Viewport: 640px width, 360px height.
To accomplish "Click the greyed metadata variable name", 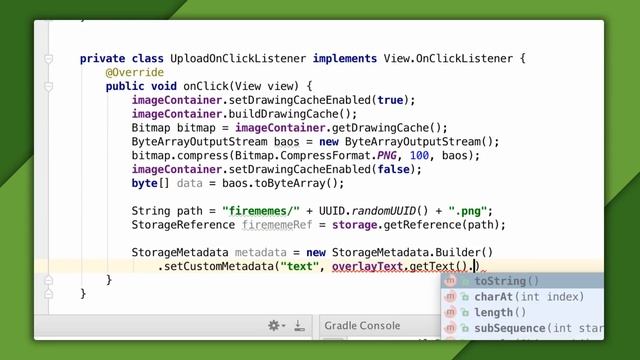I will click(x=260, y=253).
